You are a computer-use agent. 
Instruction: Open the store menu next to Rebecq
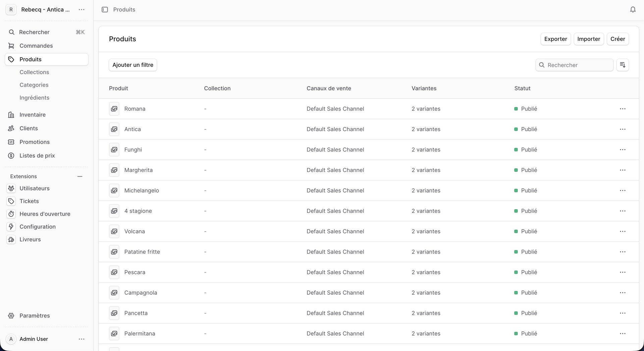[x=82, y=10]
